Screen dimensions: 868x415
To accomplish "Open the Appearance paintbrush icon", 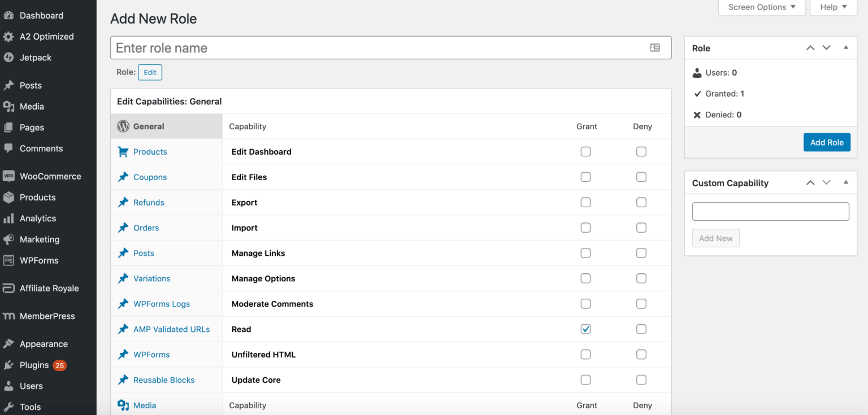I will [10, 343].
